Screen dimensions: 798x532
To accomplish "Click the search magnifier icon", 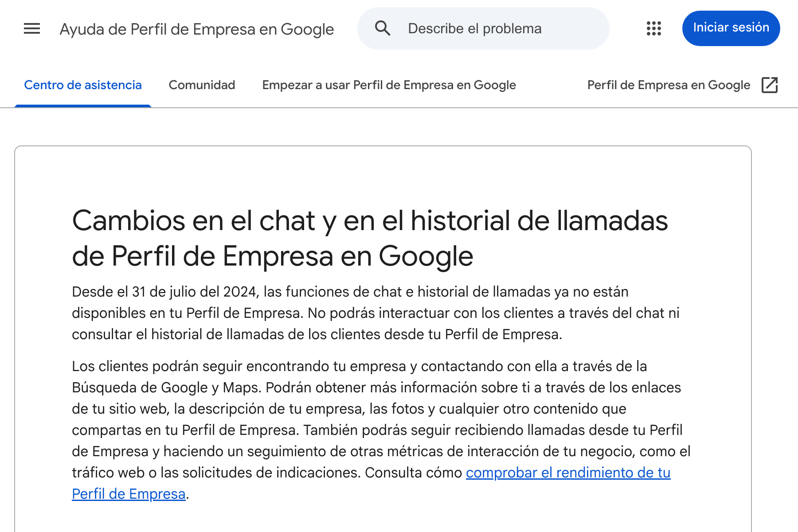I will (383, 28).
